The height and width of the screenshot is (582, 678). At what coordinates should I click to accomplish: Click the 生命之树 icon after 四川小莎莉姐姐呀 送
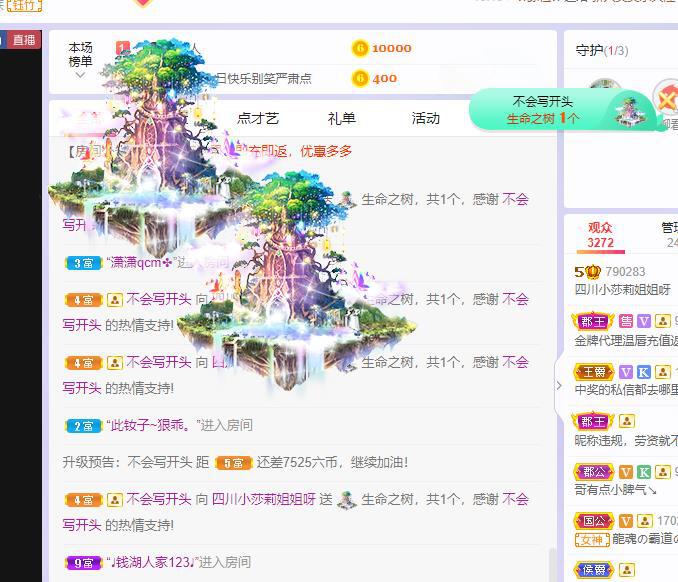click(347, 500)
